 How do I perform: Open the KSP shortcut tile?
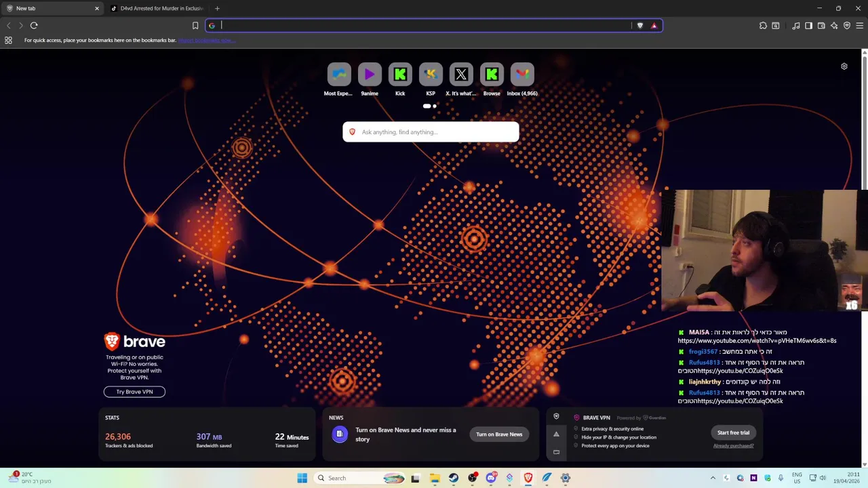pos(431,79)
